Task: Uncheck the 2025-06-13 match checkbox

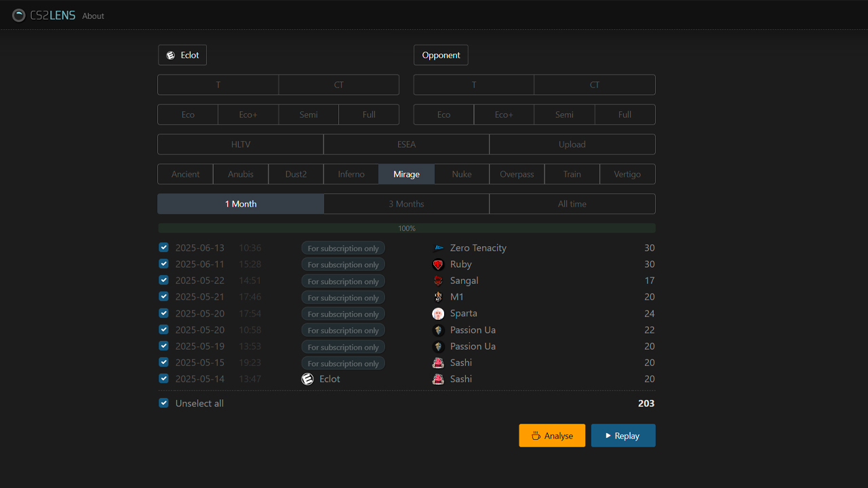Action: point(163,247)
